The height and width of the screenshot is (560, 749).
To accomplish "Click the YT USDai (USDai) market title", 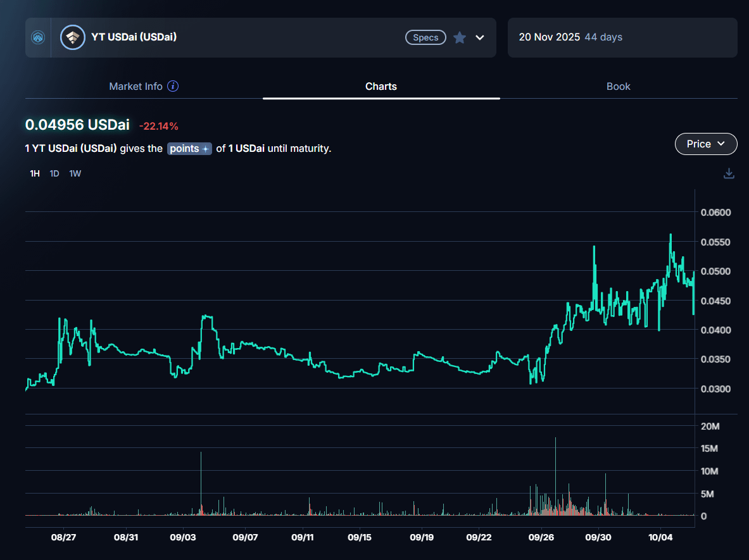I will click(x=134, y=37).
